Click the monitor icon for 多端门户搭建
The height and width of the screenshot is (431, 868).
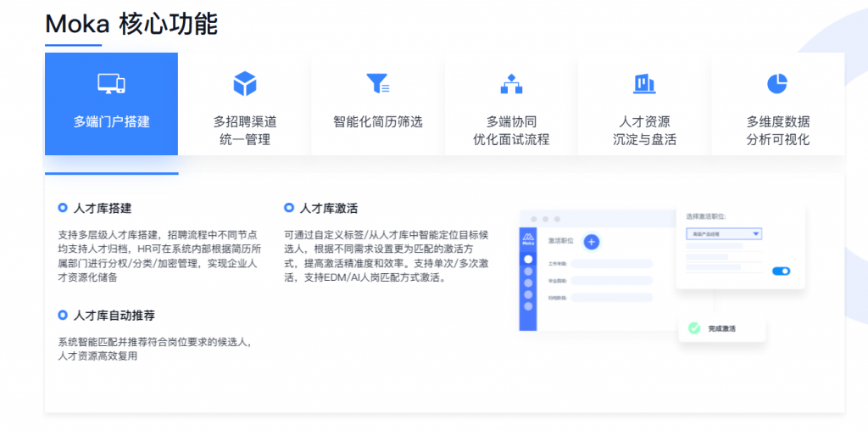111,83
